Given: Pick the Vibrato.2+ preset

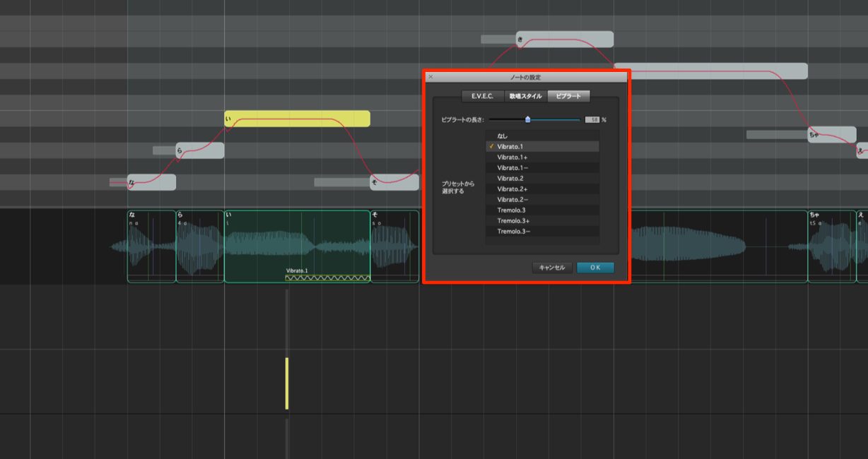Looking at the screenshot, I should (x=543, y=189).
